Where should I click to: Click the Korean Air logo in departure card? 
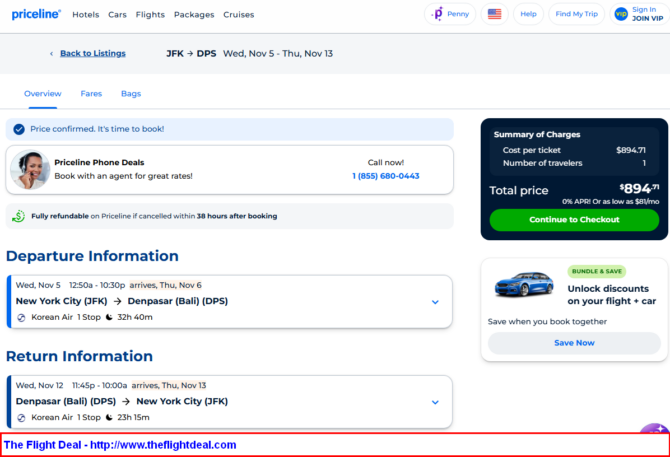point(21,317)
